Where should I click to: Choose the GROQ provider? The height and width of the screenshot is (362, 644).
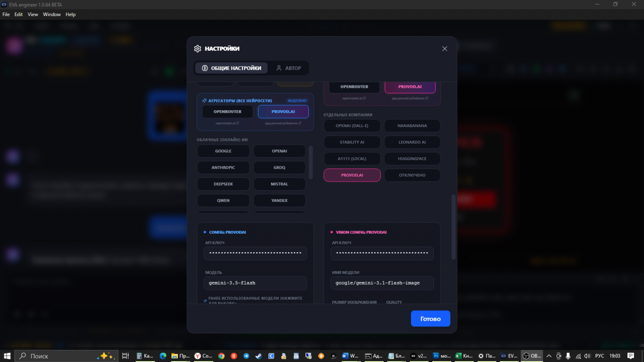(279, 168)
